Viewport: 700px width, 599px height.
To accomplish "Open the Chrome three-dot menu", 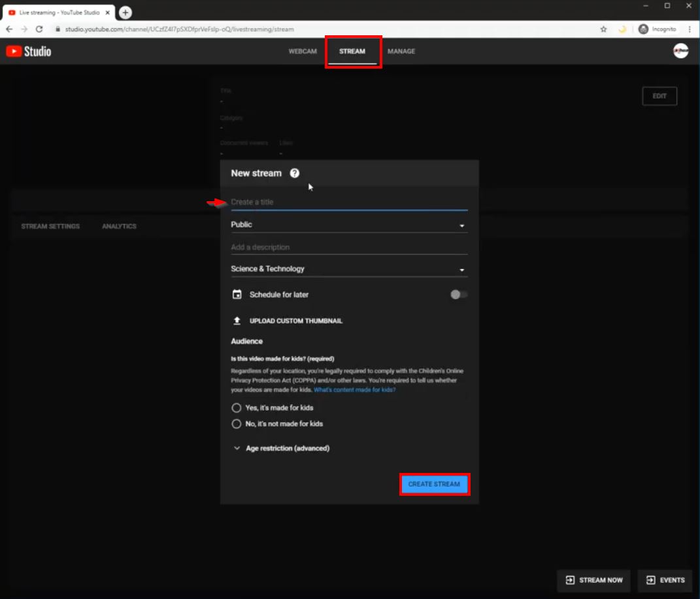I will coord(690,29).
